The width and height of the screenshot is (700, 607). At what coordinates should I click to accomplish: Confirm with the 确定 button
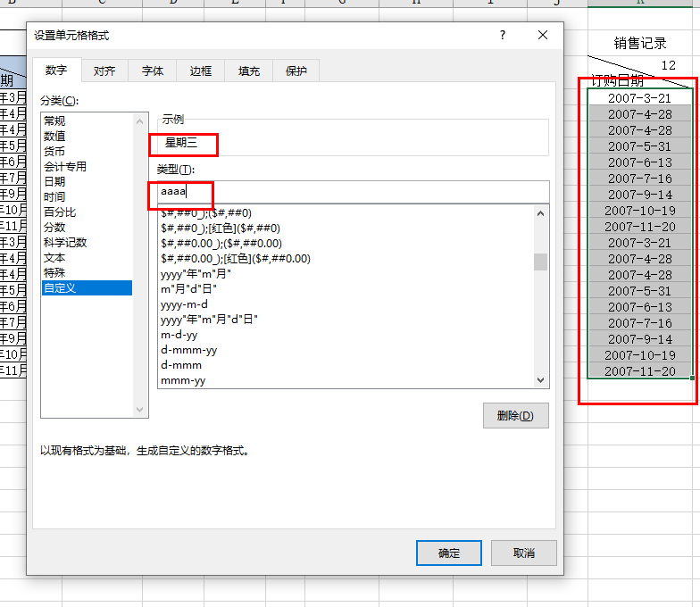[x=448, y=553]
